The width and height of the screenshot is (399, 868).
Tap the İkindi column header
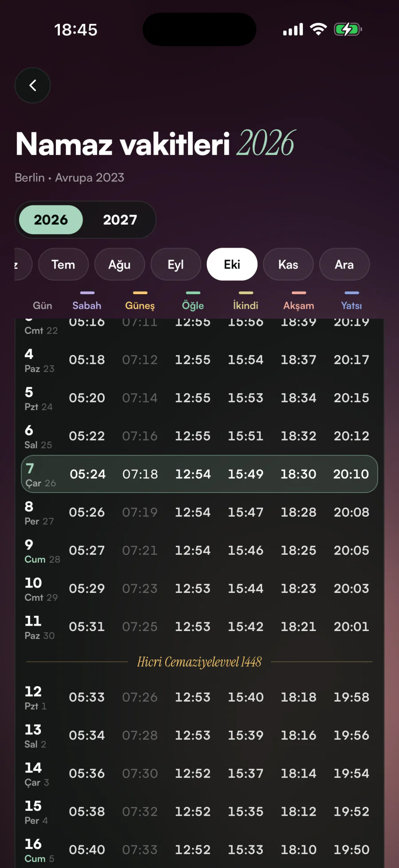pos(246,305)
